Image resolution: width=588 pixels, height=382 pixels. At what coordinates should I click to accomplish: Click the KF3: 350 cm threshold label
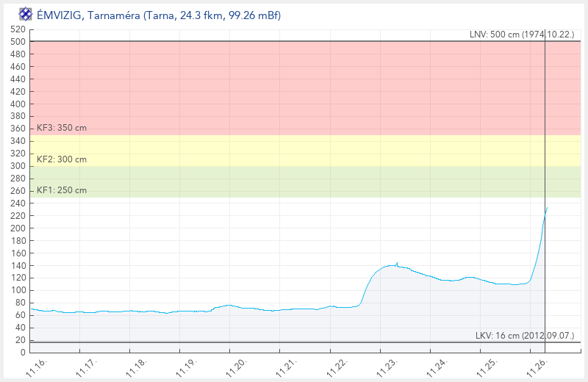[62, 128]
